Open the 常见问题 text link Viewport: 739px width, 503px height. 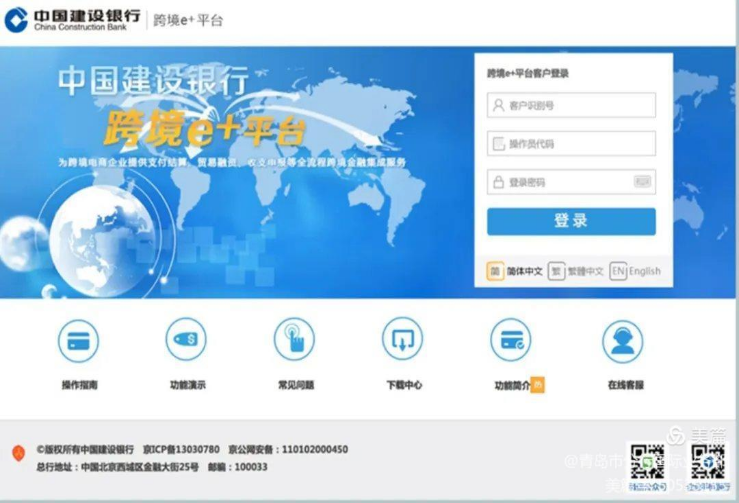tap(296, 385)
